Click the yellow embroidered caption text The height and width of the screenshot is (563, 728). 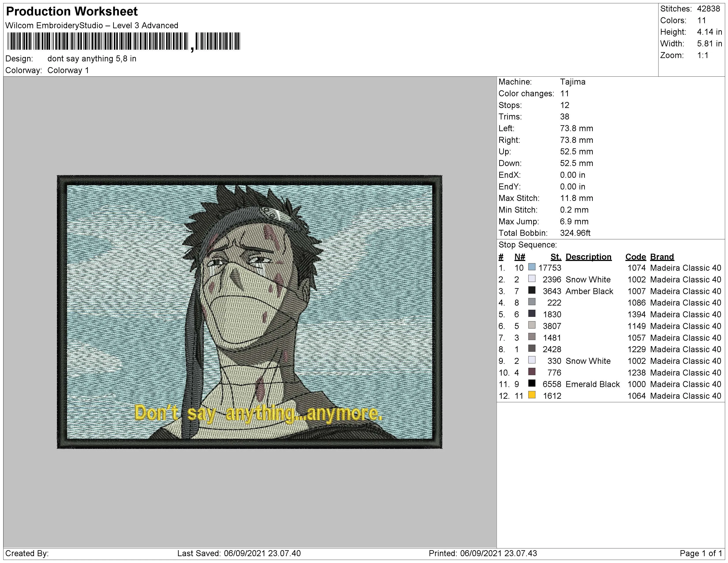click(x=258, y=414)
